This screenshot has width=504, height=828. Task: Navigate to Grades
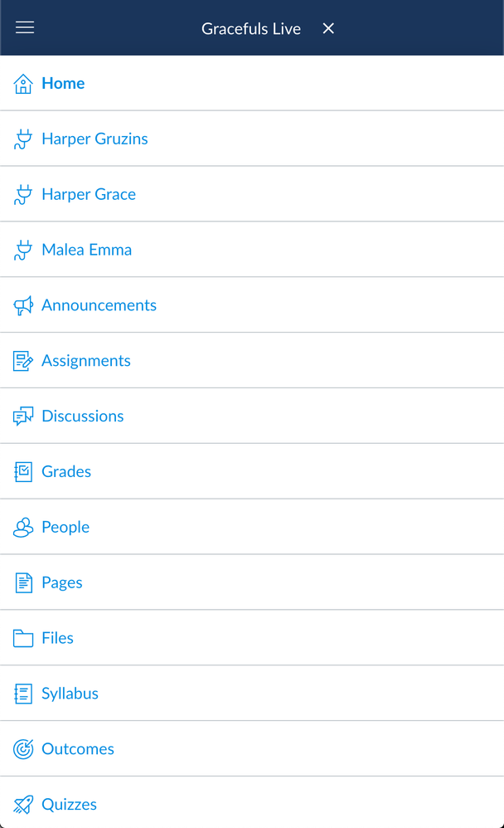[x=66, y=471]
